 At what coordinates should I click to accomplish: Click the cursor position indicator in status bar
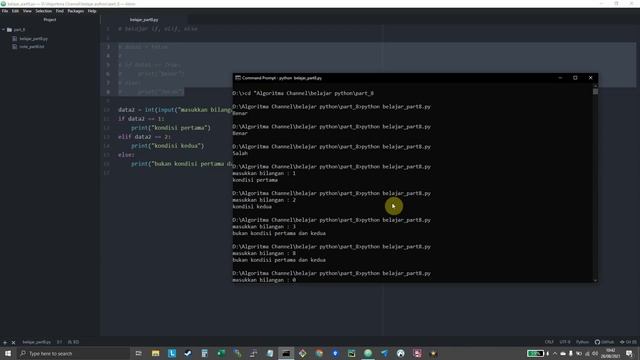point(60,342)
